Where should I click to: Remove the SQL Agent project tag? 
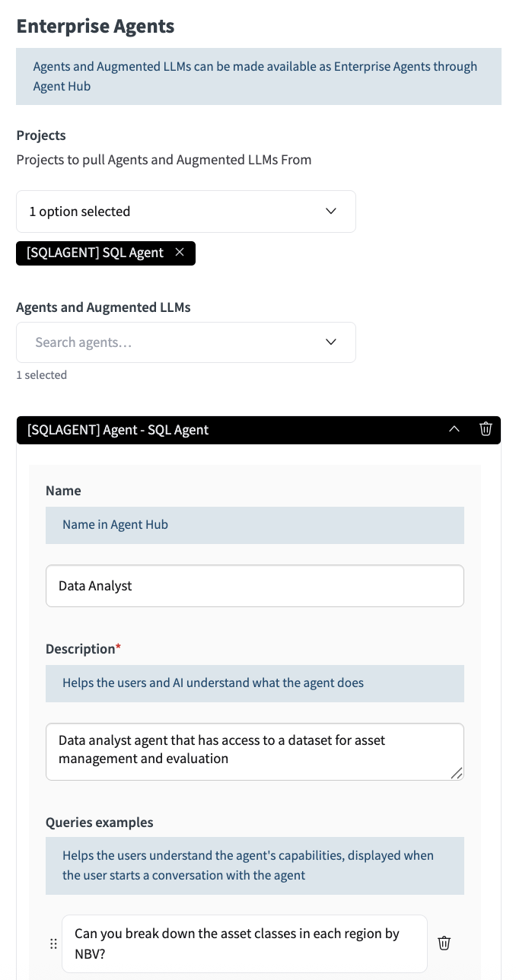click(x=180, y=253)
